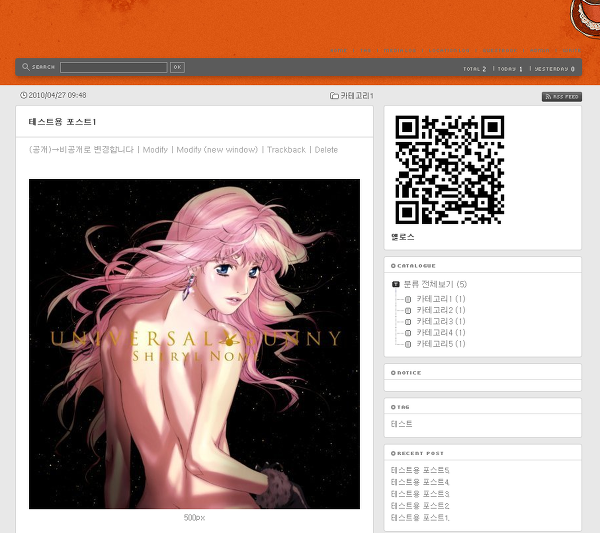Click the YESTERDAY 0 visitor counter

(x=554, y=69)
